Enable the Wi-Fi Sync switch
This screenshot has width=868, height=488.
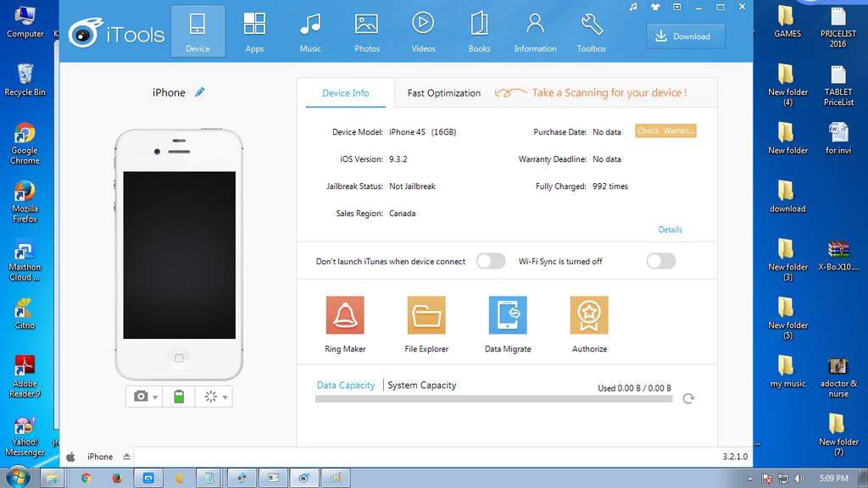[x=661, y=261]
